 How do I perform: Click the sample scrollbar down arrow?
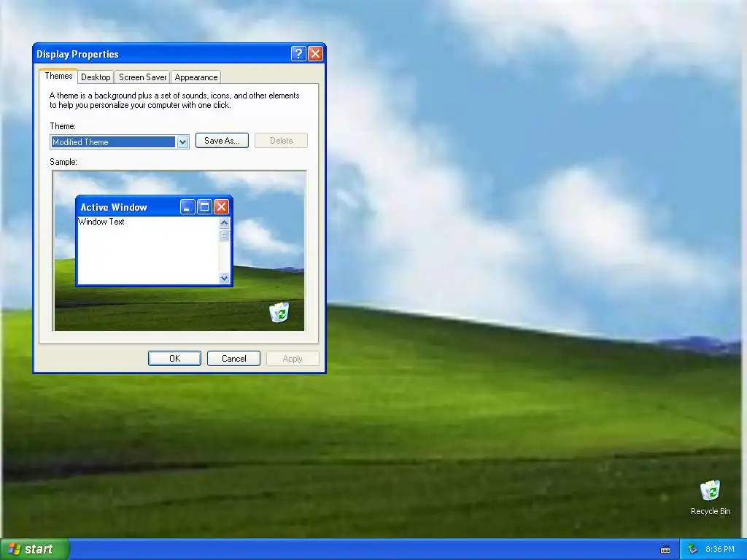[x=225, y=278]
